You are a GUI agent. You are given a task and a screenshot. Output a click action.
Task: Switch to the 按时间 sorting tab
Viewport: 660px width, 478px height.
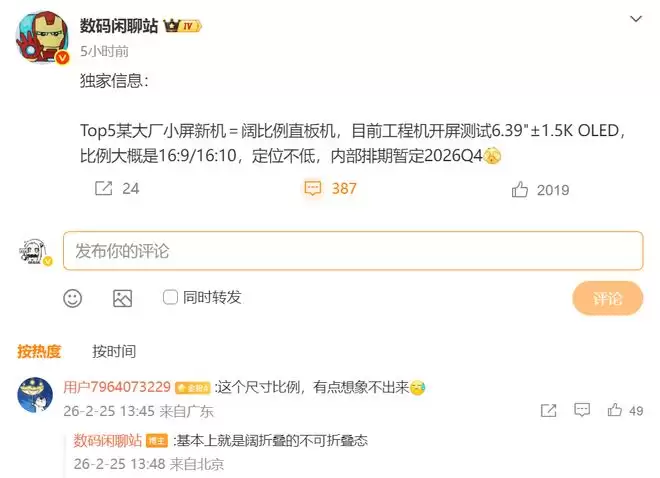click(x=114, y=351)
